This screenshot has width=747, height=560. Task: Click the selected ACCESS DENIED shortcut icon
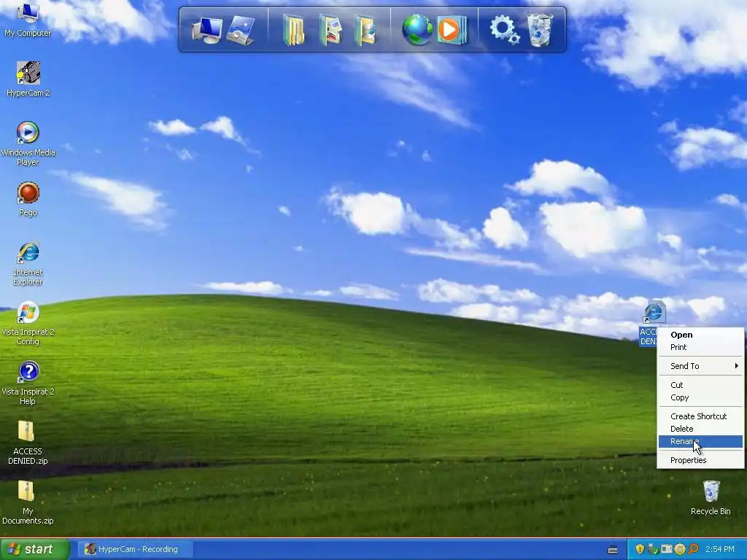point(654,312)
